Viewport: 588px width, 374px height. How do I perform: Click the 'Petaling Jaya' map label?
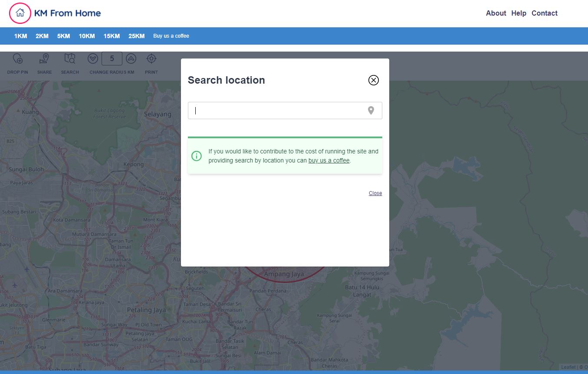tap(146, 310)
